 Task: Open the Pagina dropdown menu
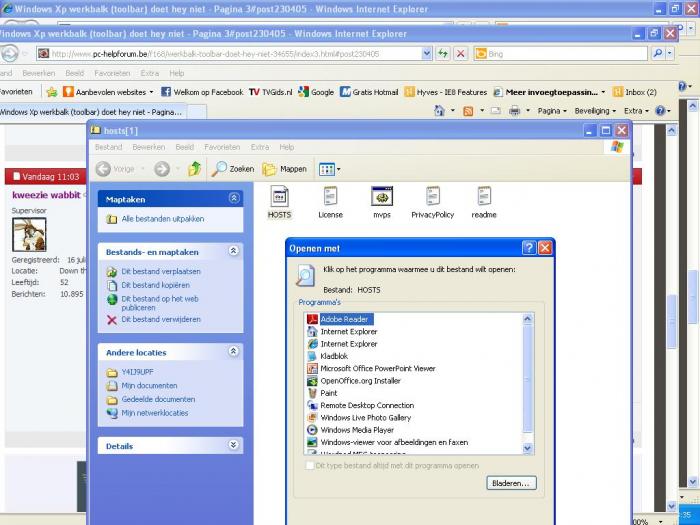tap(552, 111)
